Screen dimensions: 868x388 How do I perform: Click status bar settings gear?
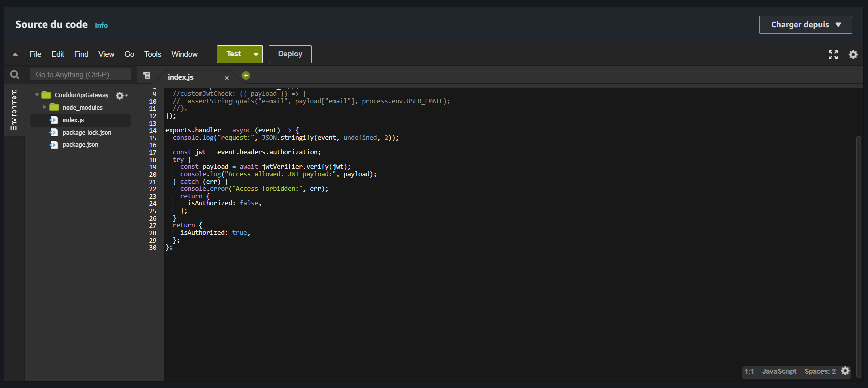(845, 371)
